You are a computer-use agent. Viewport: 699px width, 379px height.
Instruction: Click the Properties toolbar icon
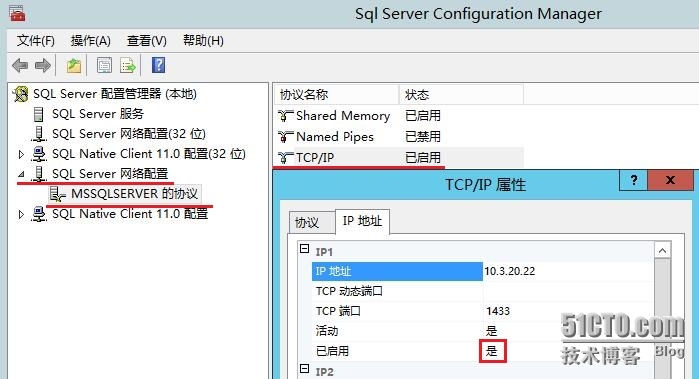point(104,66)
